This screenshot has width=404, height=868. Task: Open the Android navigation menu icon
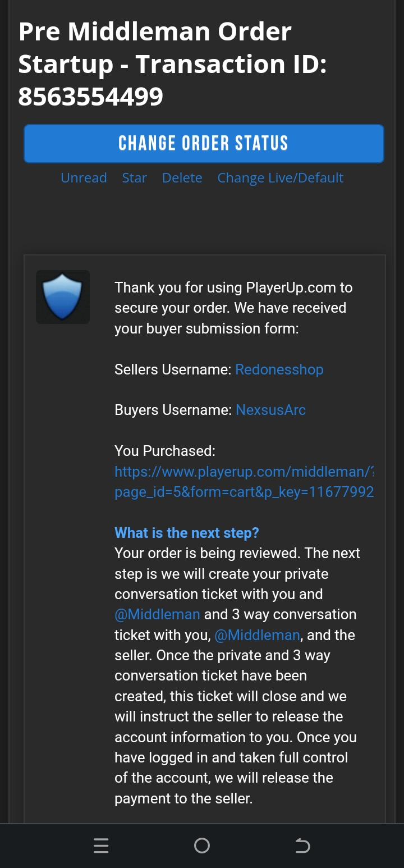pyautogui.click(x=101, y=846)
